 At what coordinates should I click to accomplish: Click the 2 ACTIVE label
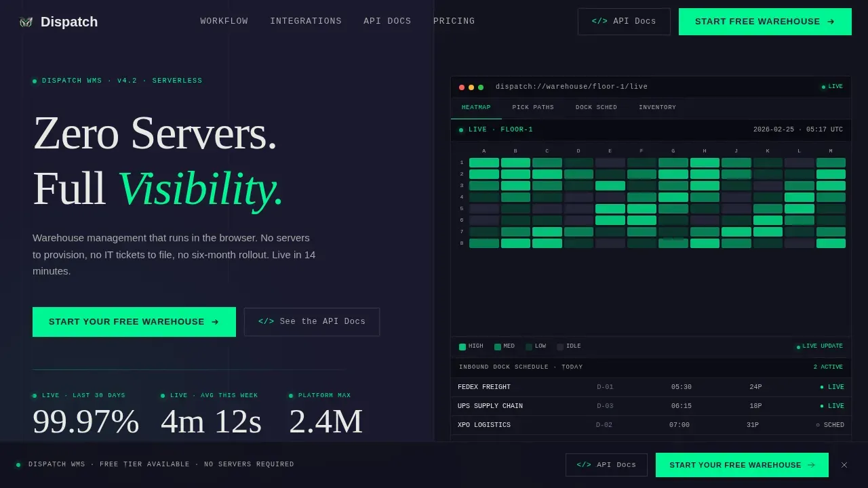828,367
